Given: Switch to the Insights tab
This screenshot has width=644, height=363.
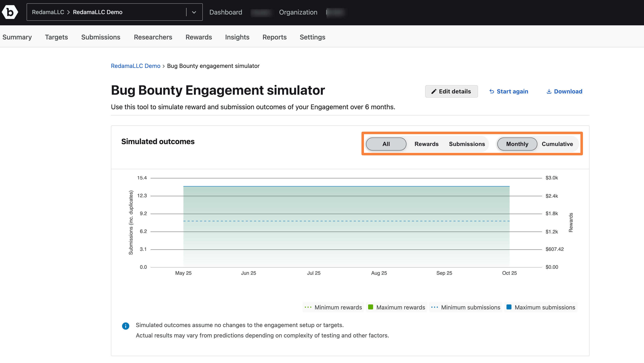Looking at the screenshot, I should 237,37.
